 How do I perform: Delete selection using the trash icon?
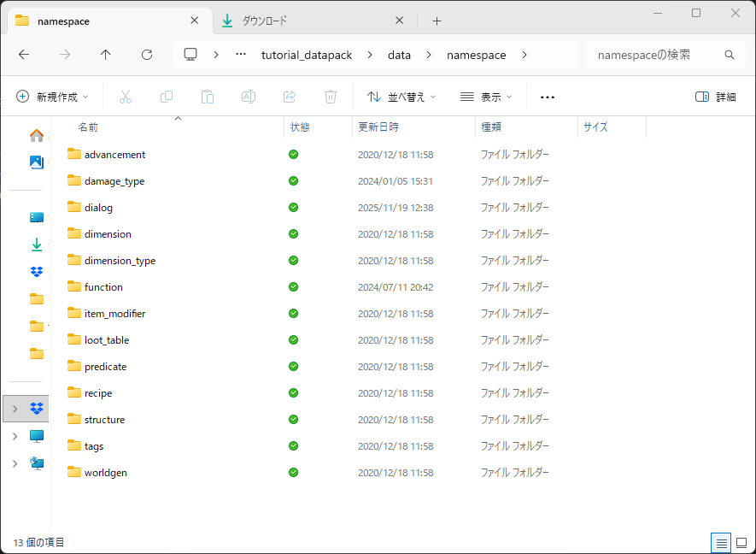pos(331,97)
